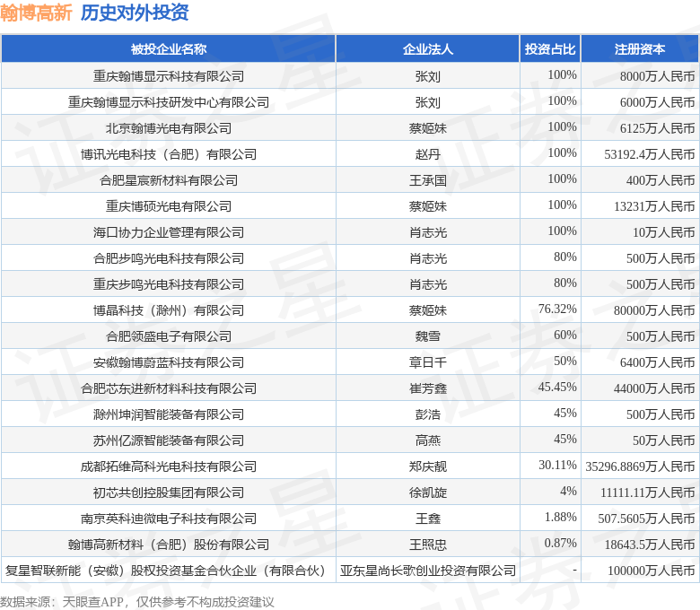Select company 成都拓维高科光电科技有限公司
Image resolution: width=700 pixels, height=610 pixels.
tap(169, 466)
